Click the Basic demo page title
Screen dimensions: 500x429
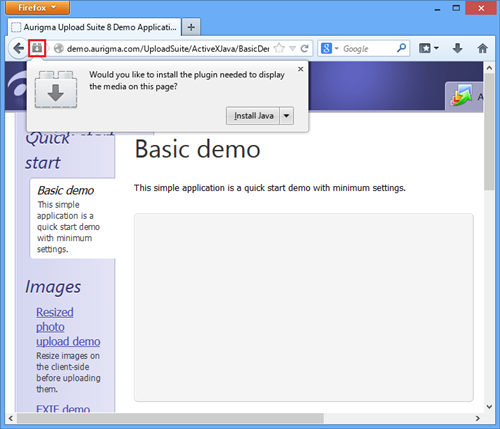coord(197,149)
